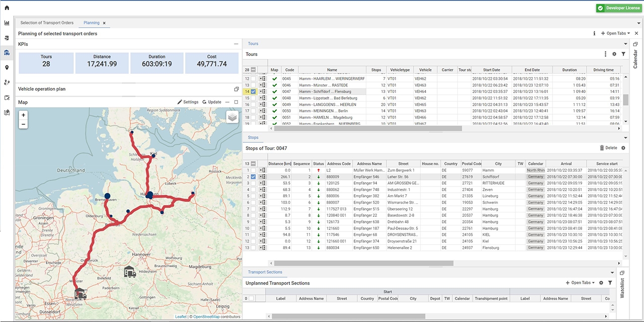Select the Transport Sections tab
The image size is (644, 322).
pos(264,272)
